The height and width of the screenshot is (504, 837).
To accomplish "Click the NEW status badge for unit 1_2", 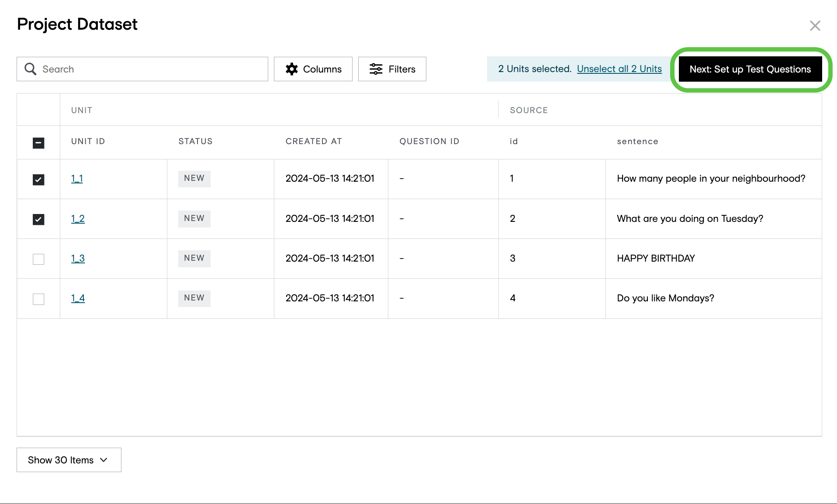I will [194, 219].
